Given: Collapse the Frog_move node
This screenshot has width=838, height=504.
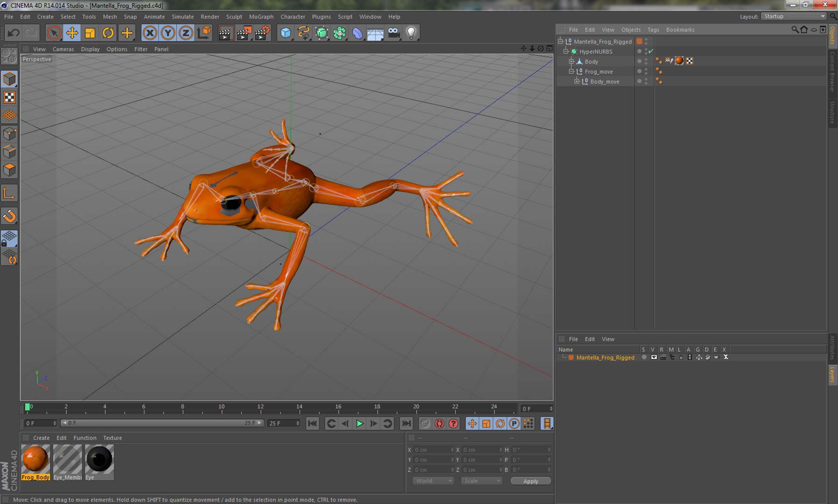Looking at the screenshot, I should tap(571, 71).
